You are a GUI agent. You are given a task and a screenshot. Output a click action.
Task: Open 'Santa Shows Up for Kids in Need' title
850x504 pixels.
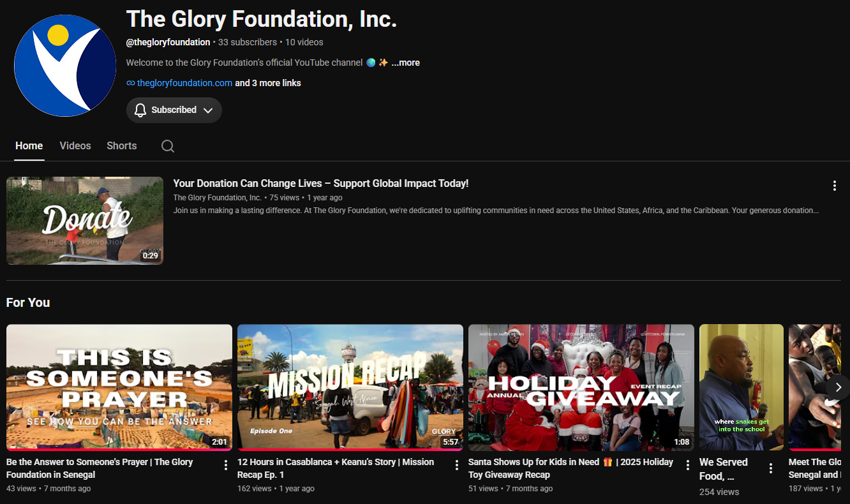[570, 468]
